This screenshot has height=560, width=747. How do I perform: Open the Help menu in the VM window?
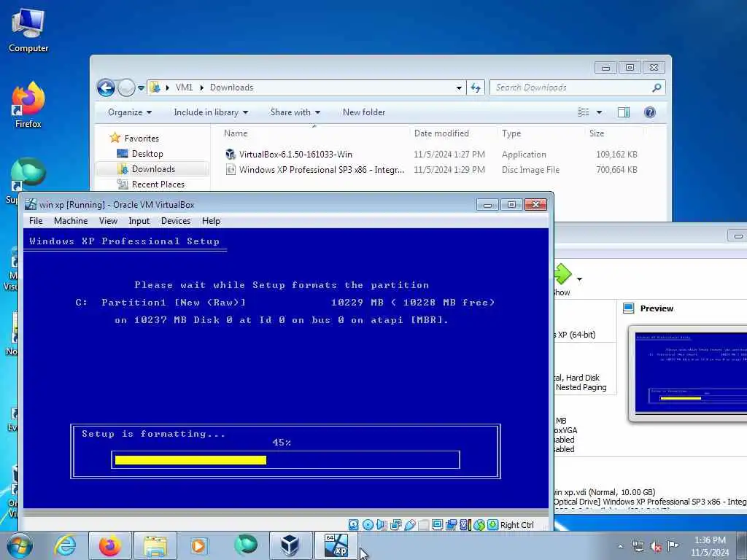click(211, 221)
